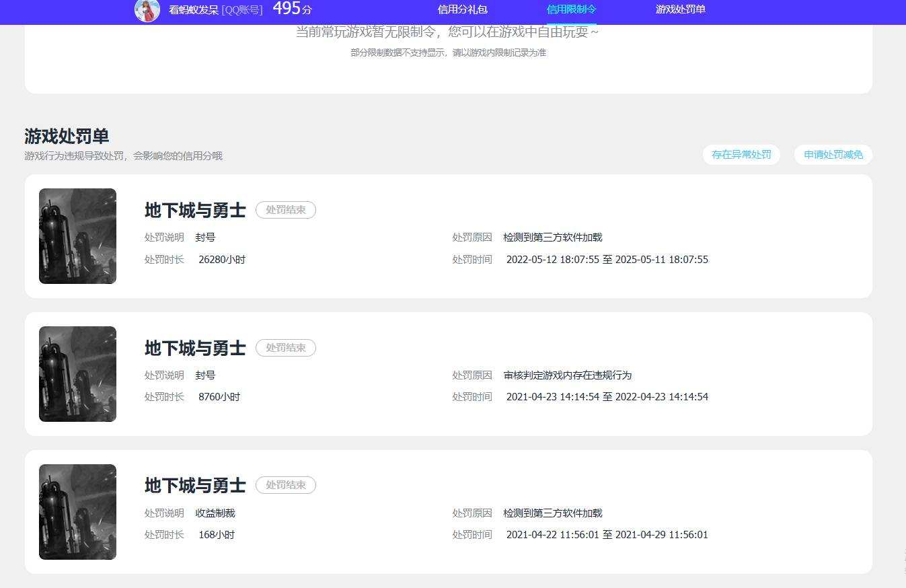This screenshot has width=906, height=588.
Task: Switch to the 信用限制令 tab
Action: click(x=572, y=9)
